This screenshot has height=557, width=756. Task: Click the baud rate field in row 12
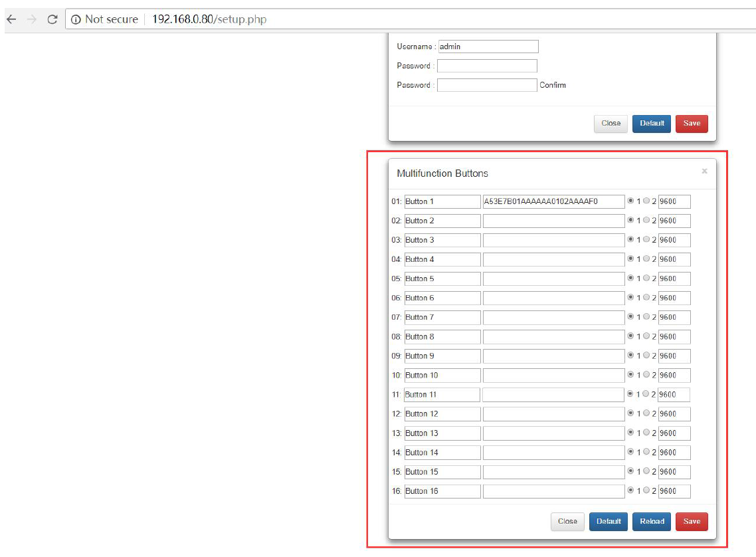click(674, 414)
